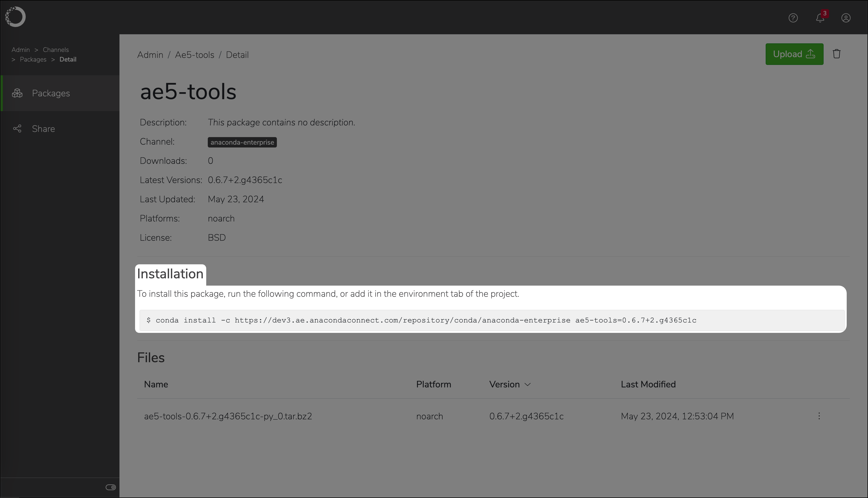Open notifications bell icon
This screenshot has width=868, height=498.
820,18
